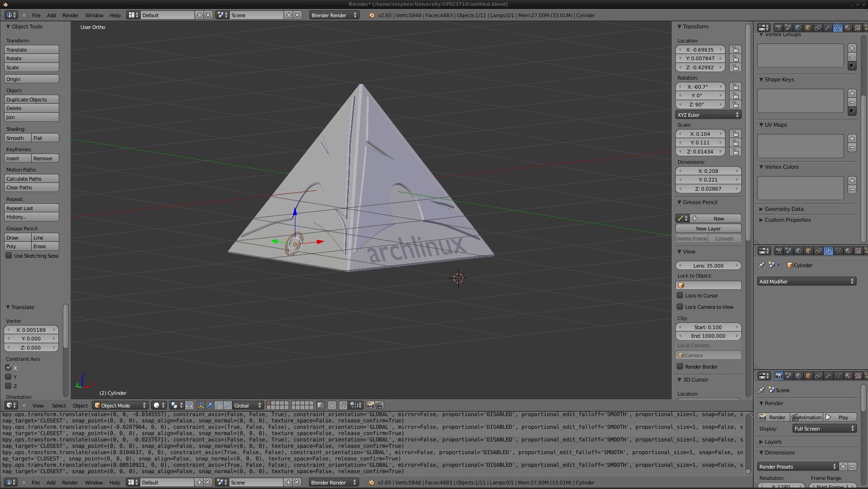Click the Repeat Last button
The width and height of the screenshot is (868, 489).
click(32, 208)
